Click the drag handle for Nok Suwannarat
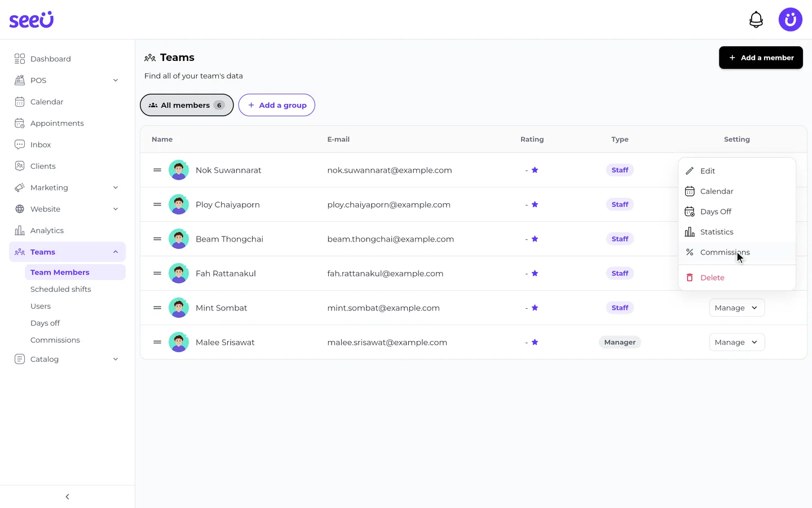The image size is (812, 508). pyautogui.click(x=157, y=170)
